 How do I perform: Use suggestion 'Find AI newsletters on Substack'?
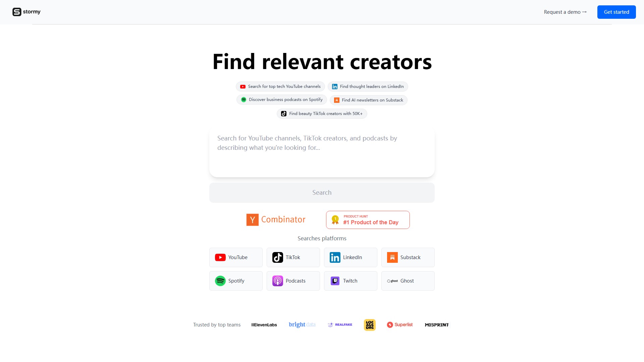click(368, 100)
